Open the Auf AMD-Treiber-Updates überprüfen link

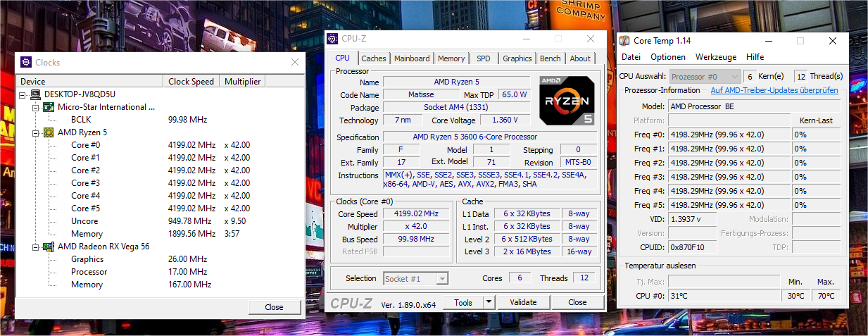pos(774,90)
